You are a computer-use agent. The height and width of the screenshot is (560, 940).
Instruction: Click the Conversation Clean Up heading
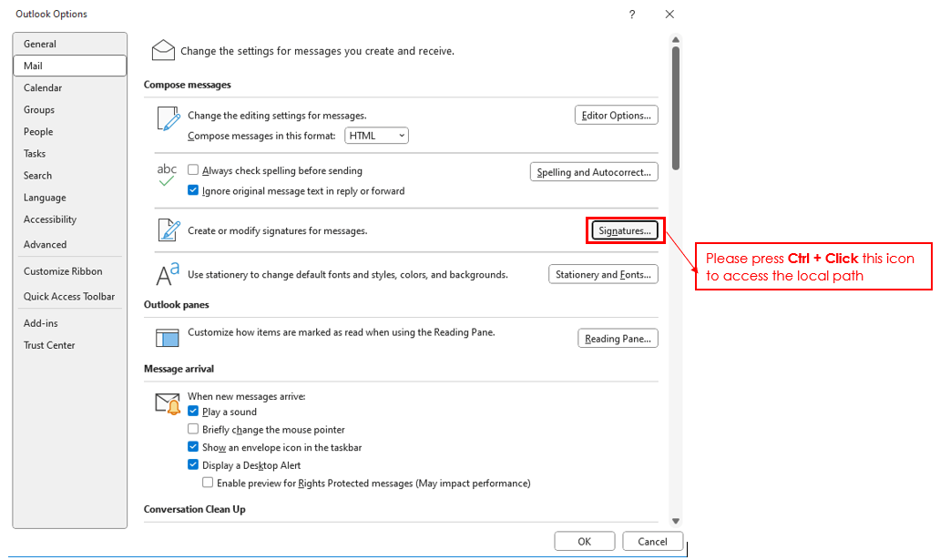point(194,509)
